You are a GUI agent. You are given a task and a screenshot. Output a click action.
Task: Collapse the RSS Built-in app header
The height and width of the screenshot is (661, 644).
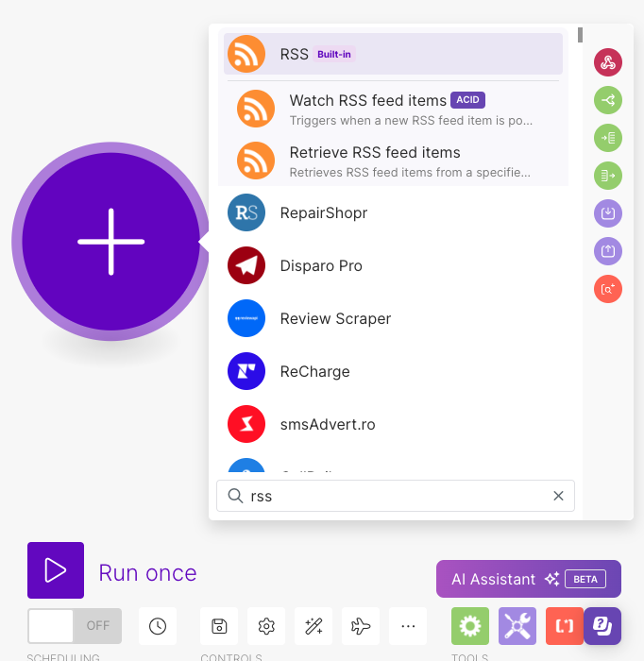point(393,54)
